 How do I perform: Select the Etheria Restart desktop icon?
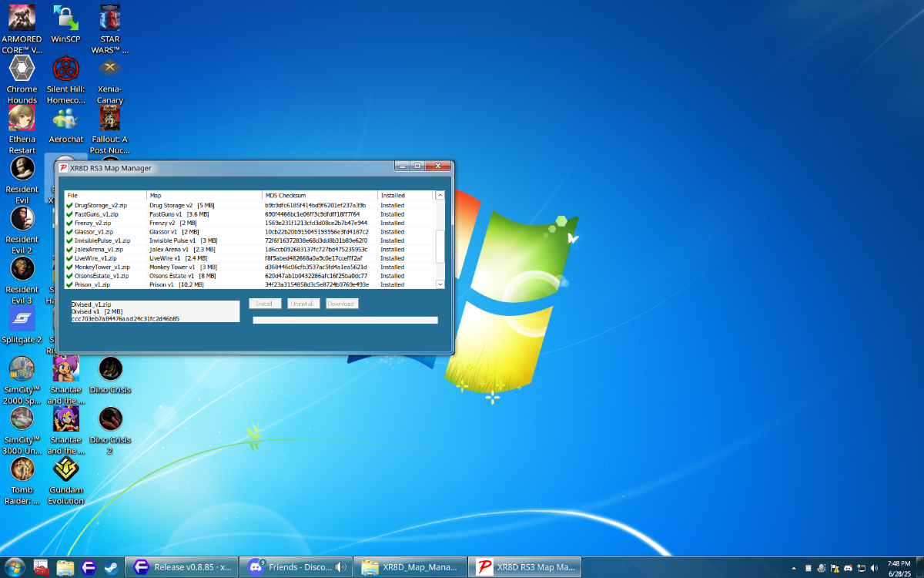(x=22, y=129)
